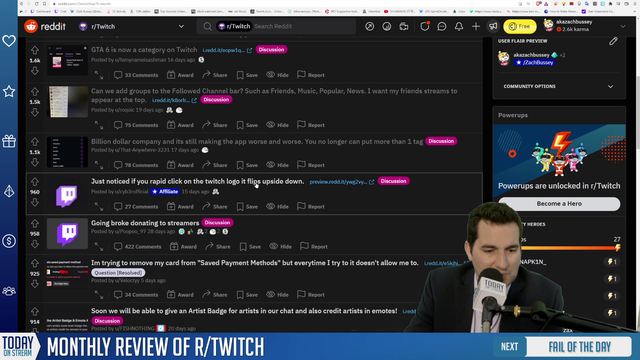Expand Community Options section
This screenshot has height=360, width=640.
(x=558, y=87)
